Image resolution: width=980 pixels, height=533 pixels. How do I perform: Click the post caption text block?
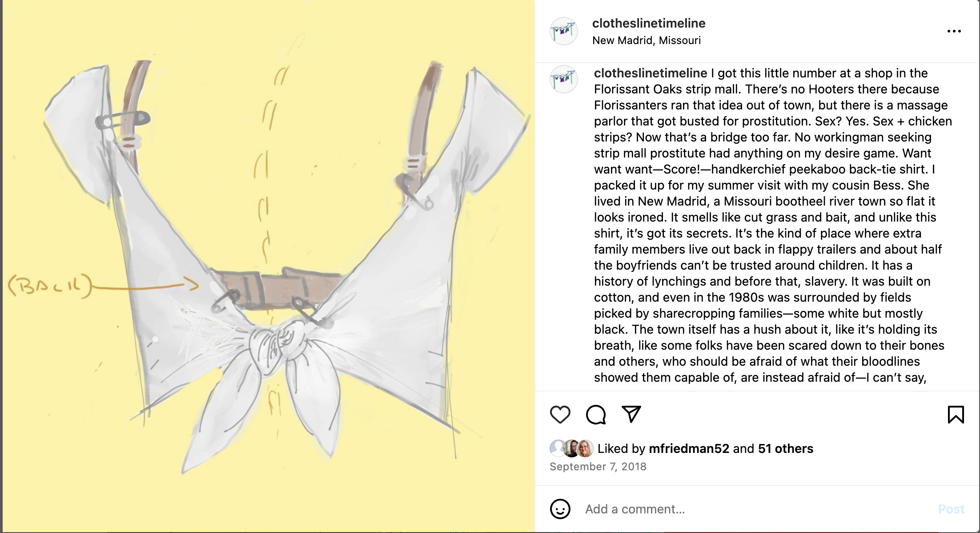click(x=773, y=225)
